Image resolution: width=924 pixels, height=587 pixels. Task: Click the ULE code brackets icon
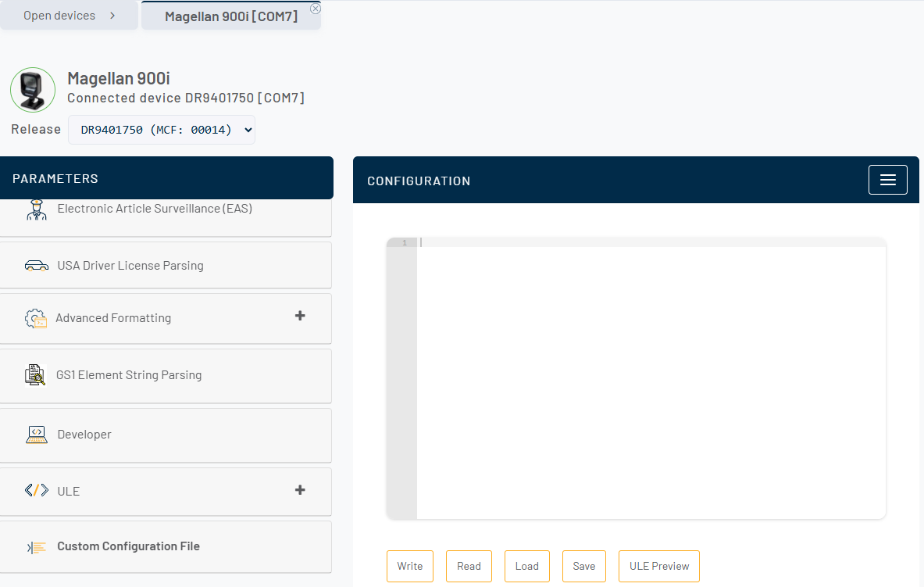click(37, 491)
